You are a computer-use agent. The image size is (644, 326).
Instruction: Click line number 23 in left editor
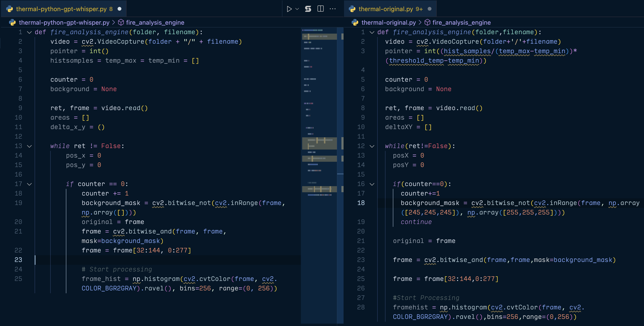(x=18, y=260)
